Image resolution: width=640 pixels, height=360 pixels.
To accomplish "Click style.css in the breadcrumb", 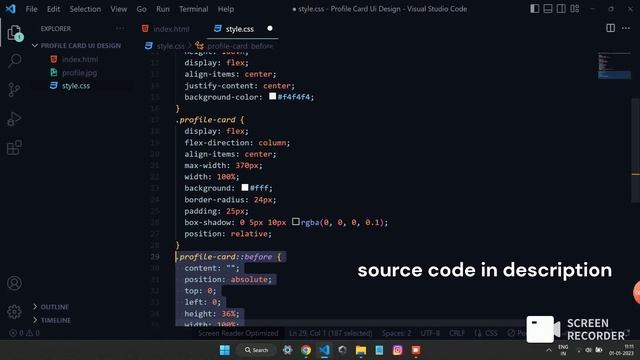I will pyautogui.click(x=171, y=46).
